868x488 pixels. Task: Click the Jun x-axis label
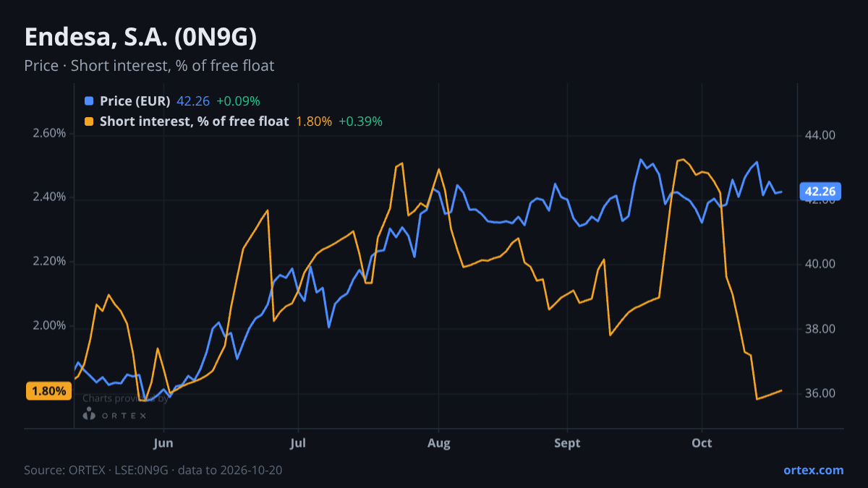(163, 443)
